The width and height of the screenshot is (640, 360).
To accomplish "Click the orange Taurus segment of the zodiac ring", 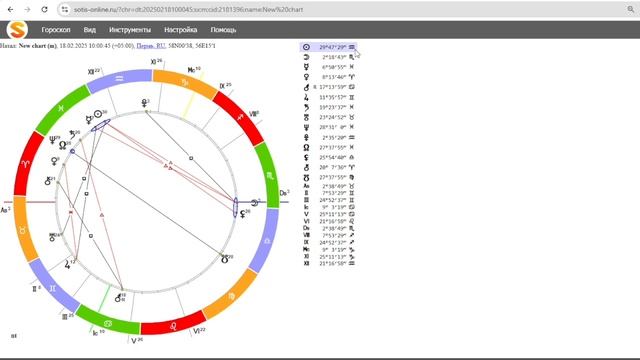I will tap(23, 230).
